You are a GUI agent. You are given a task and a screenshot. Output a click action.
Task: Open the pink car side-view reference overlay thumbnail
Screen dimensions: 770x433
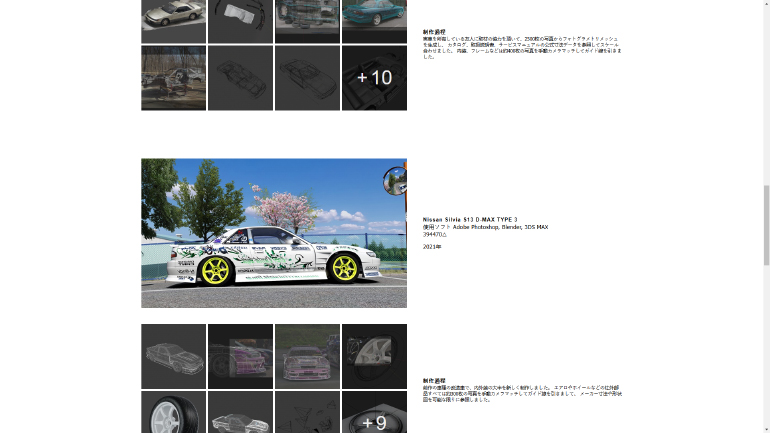(x=241, y=356)
